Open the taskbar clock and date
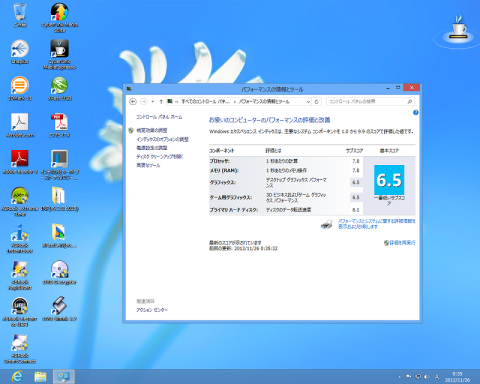Viewport: 480px width, 384px height. (x=457, y=377)
